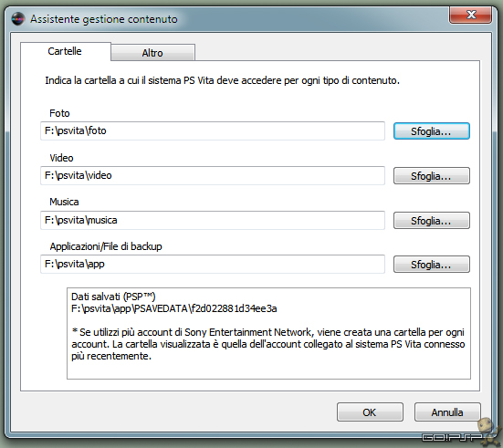
Task: Click the Musica label text
Action: [x=64, y=202]
